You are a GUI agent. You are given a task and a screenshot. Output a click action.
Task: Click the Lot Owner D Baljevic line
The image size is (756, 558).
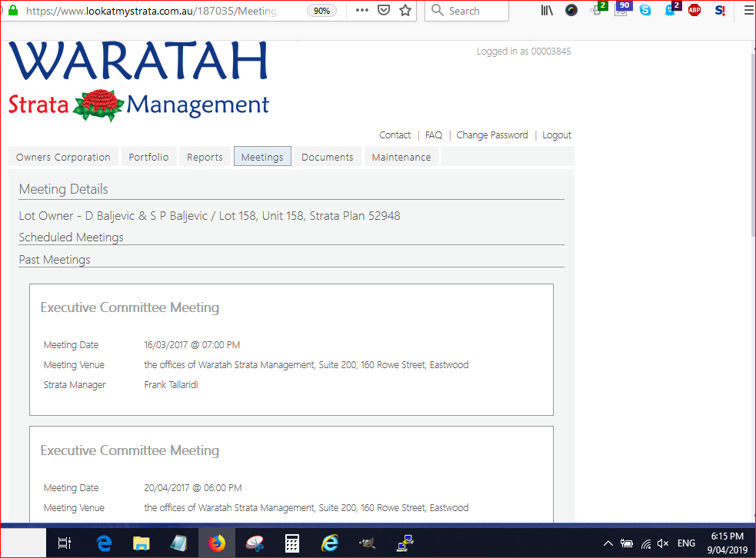(x=209, y=215)
